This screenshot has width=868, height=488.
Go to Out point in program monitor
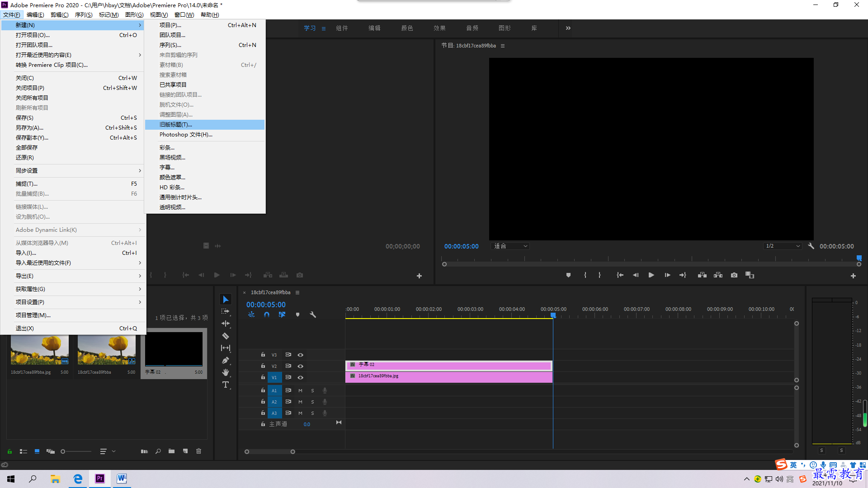[x=683, y=275]
